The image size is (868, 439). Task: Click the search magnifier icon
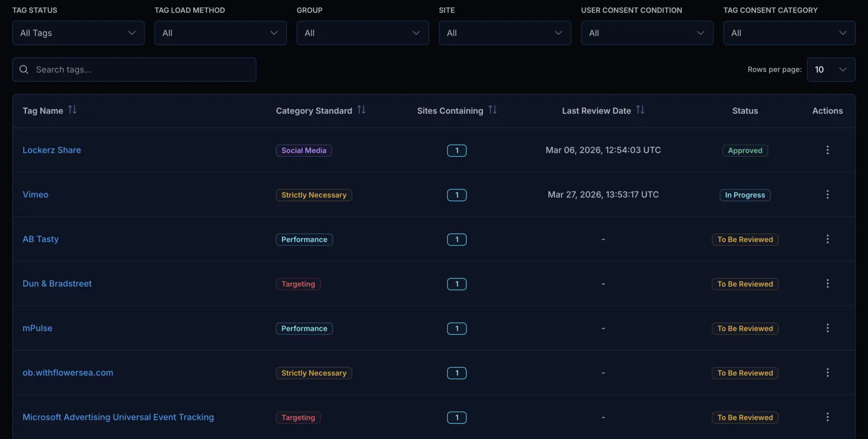[24, 69]
